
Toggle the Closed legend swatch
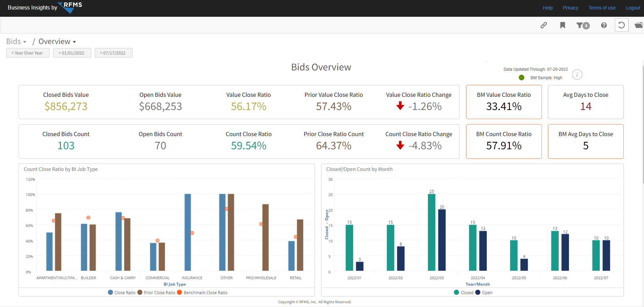click(456, 292)
